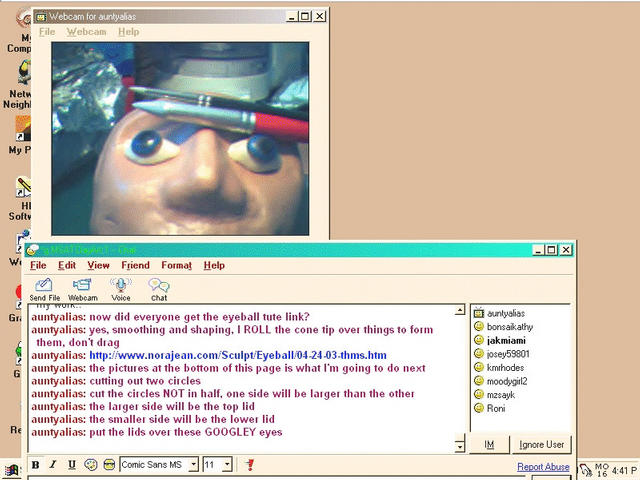
Task: Open the chat View menu
Action: click(x=98, y=265)
